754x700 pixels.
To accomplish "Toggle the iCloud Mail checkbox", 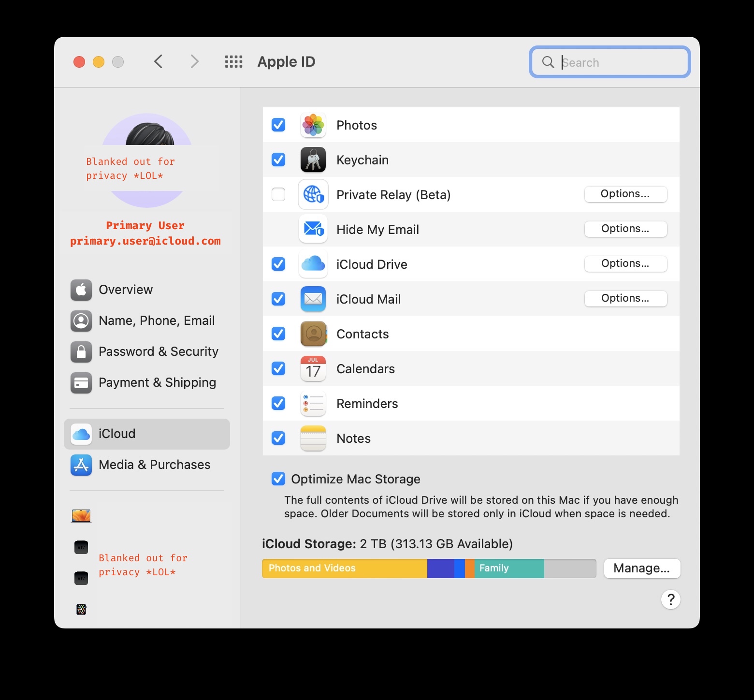I will click(x=278, y=299).
